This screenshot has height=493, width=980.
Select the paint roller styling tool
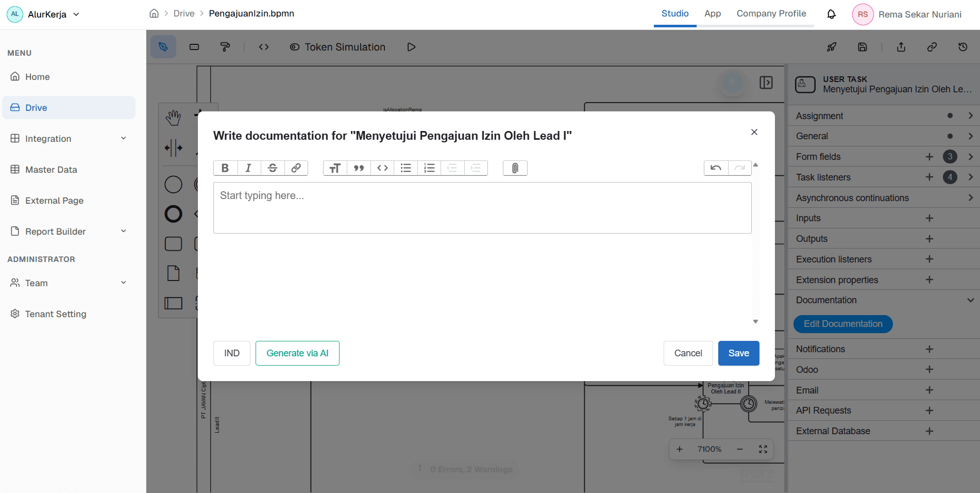pos(225,47)
